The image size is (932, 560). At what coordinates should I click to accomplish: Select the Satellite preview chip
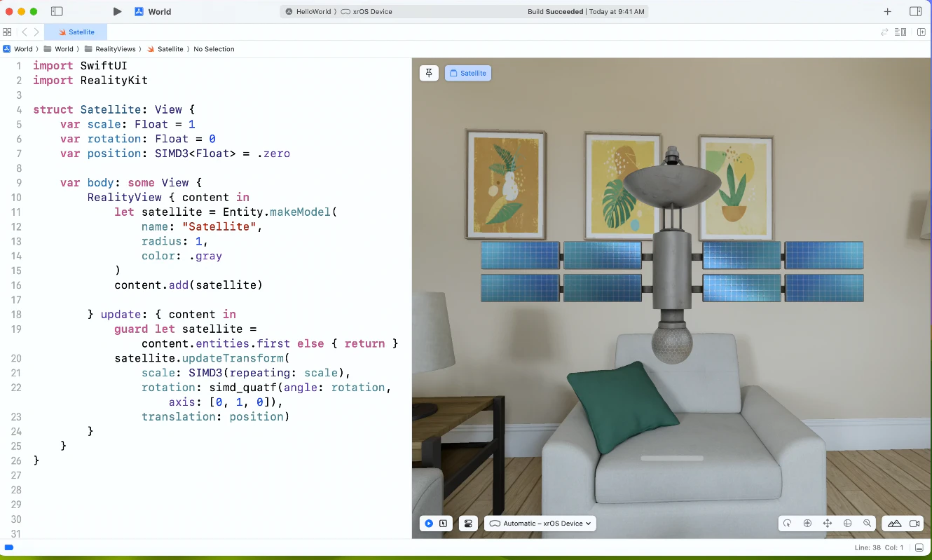coord(468,73)
